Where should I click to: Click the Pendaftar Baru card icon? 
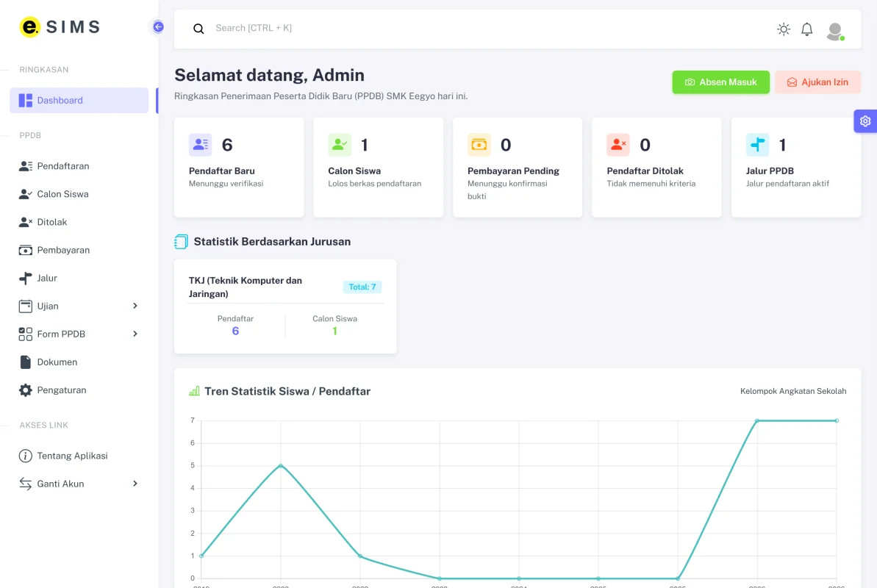pyautogui.click(x=200, y=145)
